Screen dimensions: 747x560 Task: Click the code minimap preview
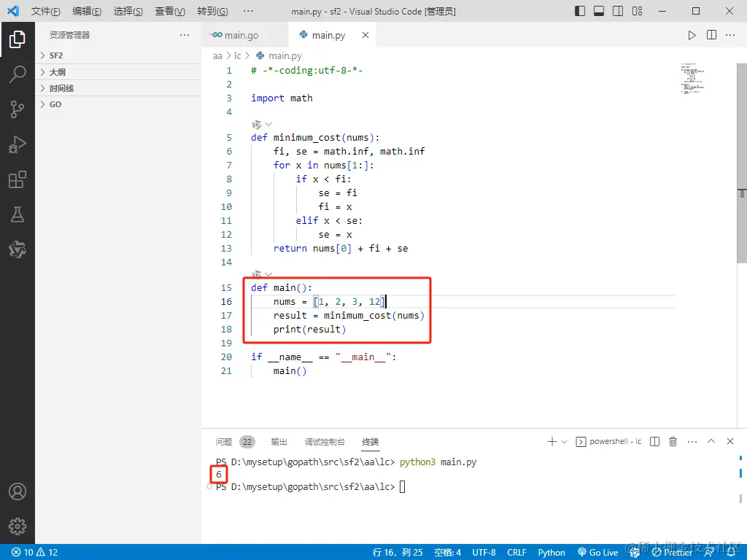694,79
